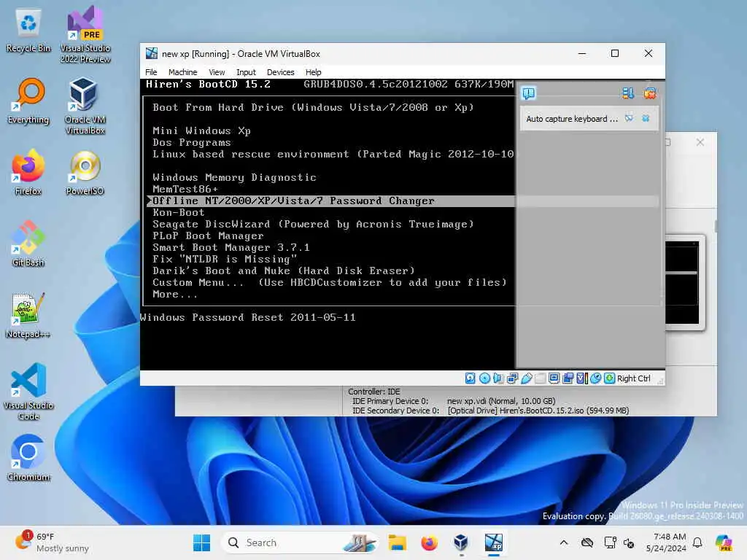Select Fix "NTLDR is Missing" entry

(x=225, y=259)
